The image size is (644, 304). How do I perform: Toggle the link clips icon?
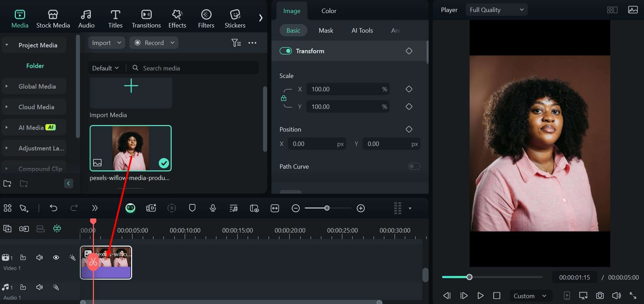[24, 228]
